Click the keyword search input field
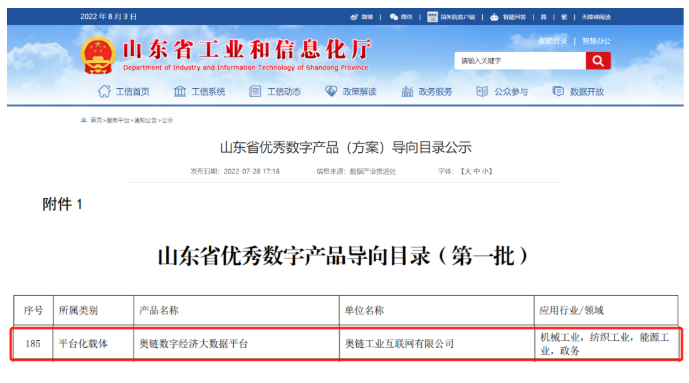This screenshot has height=383, width=689. pos(520,61)
